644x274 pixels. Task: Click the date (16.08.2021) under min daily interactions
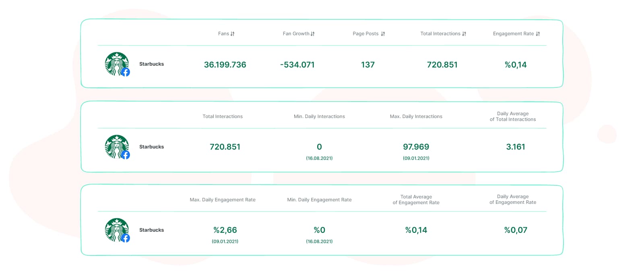pyautogui.click(x=319, y=158)
